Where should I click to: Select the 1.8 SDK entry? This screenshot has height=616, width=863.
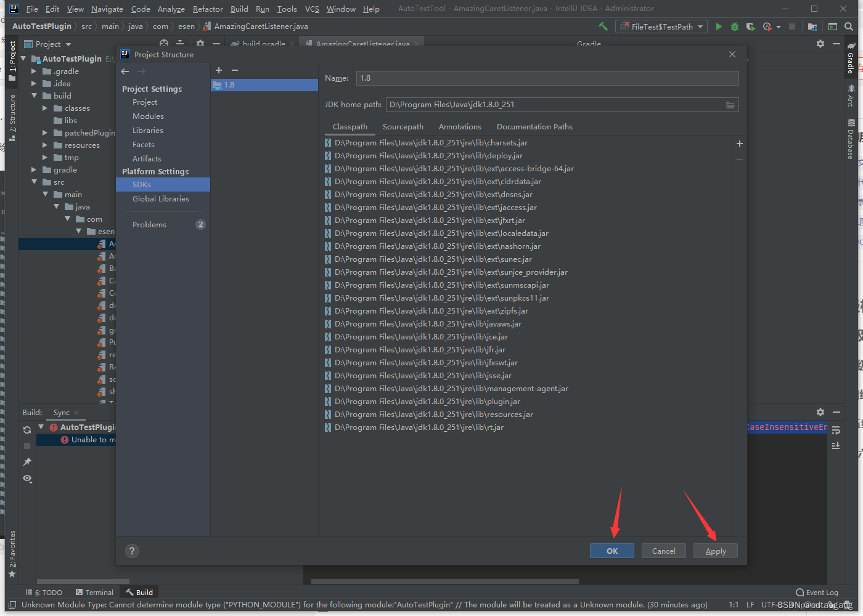(264, 85)
